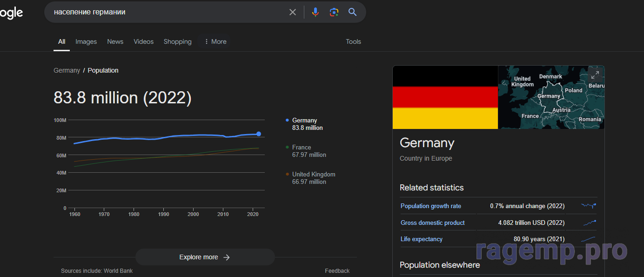Click the Life expectancy sparkline

click(588, 239)
